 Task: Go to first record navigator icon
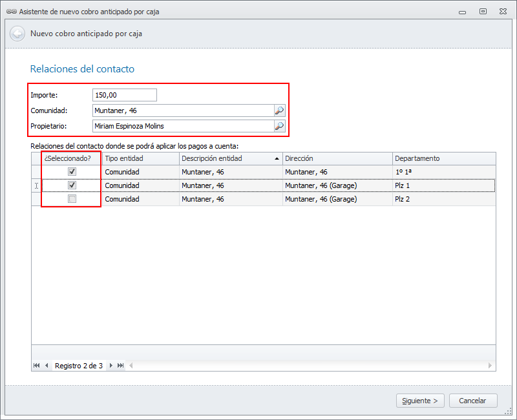click(37, 365)
